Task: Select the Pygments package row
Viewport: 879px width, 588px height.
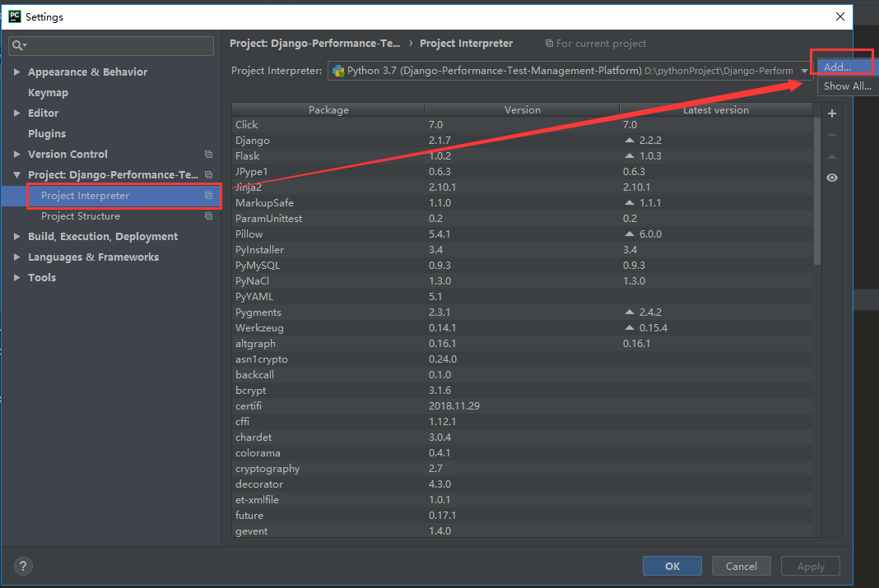Action: [x=523, y=313]
